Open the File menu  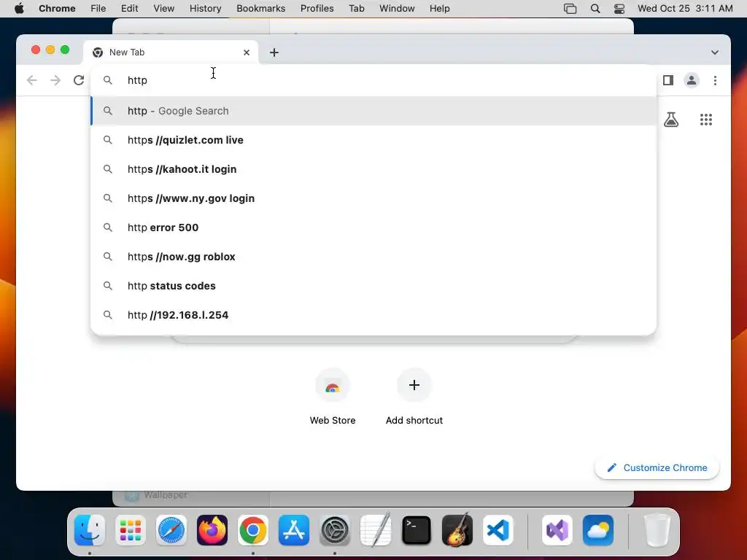click(98, 9)
